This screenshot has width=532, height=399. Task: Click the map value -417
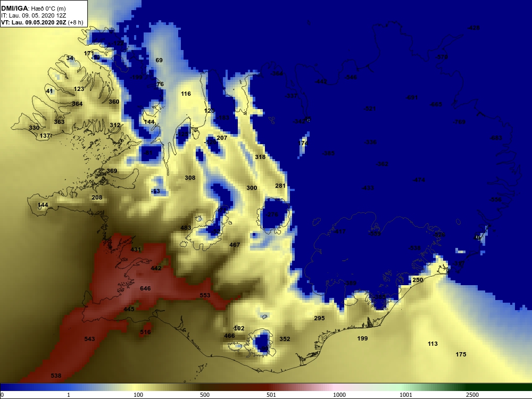pyautogui.click(x=339, y=231)
